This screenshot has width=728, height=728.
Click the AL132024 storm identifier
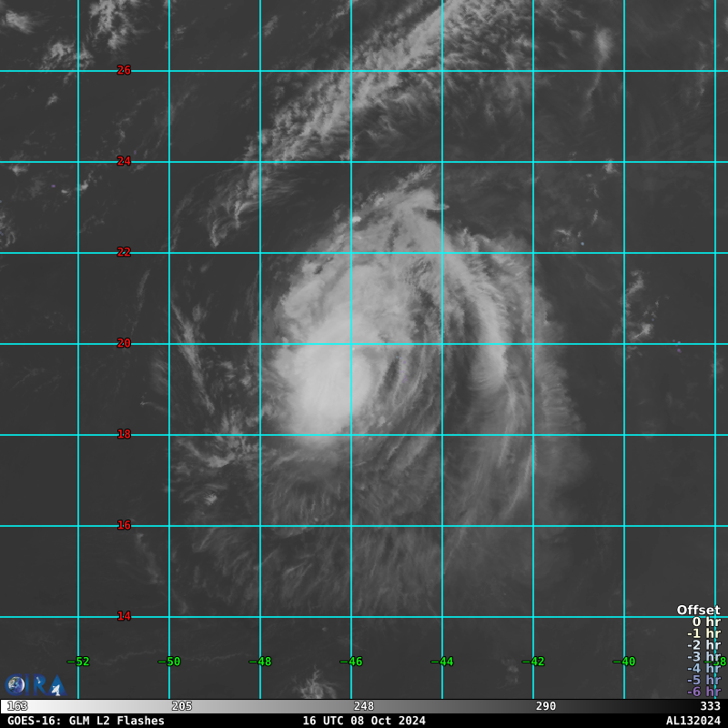pyautogui.click(x=693, y=721)
